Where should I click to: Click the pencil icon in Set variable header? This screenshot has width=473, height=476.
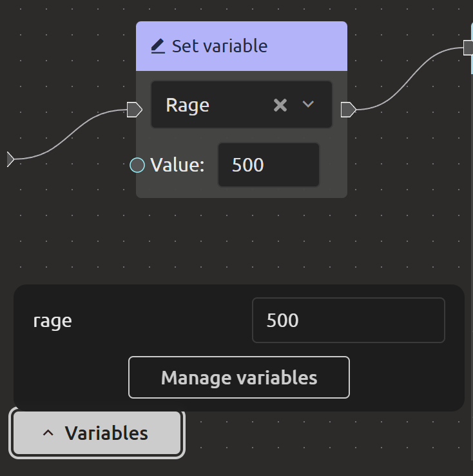click(x=158, y=46)
